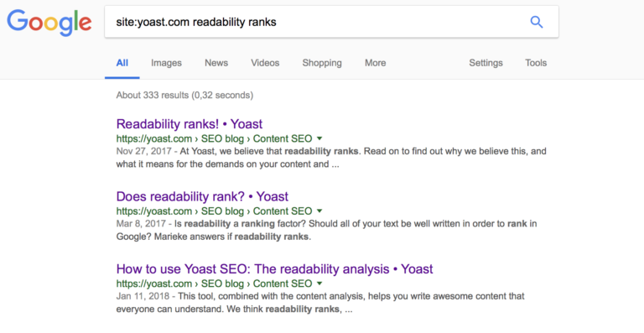
Task: Switch to the Images tab
Action: point(166,63)
